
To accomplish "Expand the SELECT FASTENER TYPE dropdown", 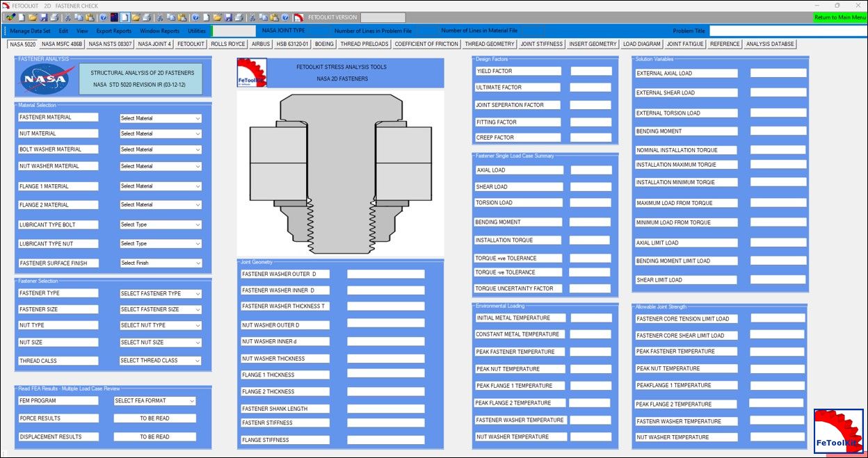I will pyautogui.click(x=161, y=293).
